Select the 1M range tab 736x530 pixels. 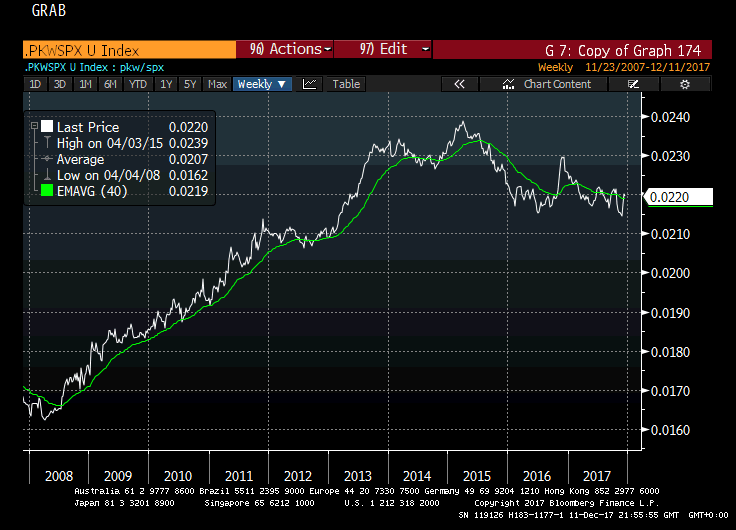[x=85, y=84]
